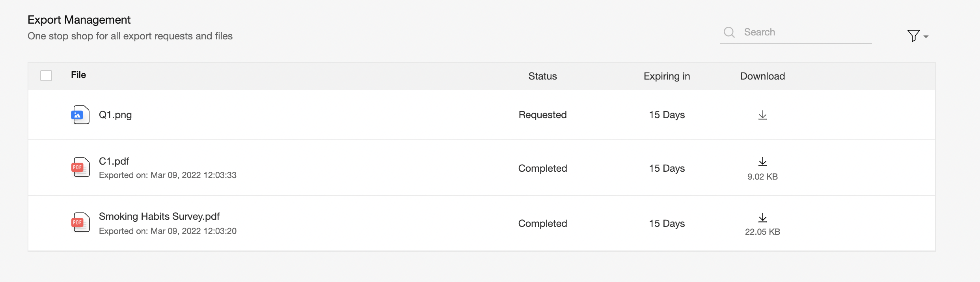Viewport: 980px width, 282px height.
Task: Click the Download column header
Action: click(x=762, y=76)
